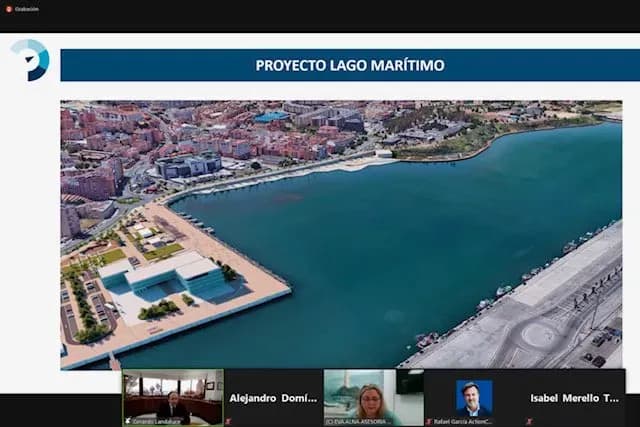Viewport: 640px width, 427px height.
Task: Select the EVA ALNA ASESORIA video tile
Action: click(373, 398)
